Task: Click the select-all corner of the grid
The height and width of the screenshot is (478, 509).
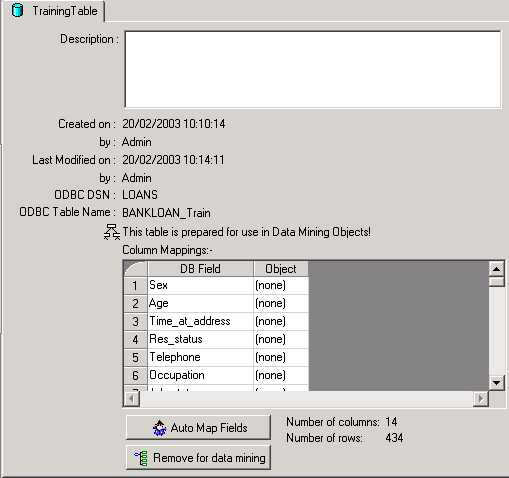Action: point(135,269)
